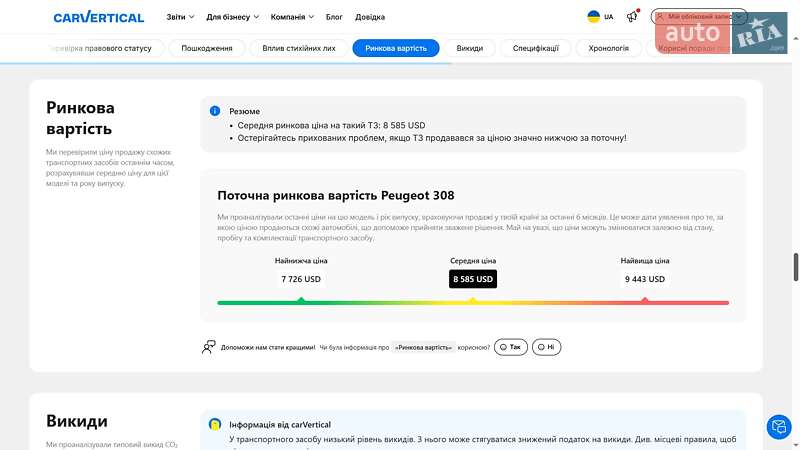The width and height of the screenshot is (800, 450).
Task: Open the Мій обліковий запис dropdown
Action: pyautogui.click(x=698, y=17)
